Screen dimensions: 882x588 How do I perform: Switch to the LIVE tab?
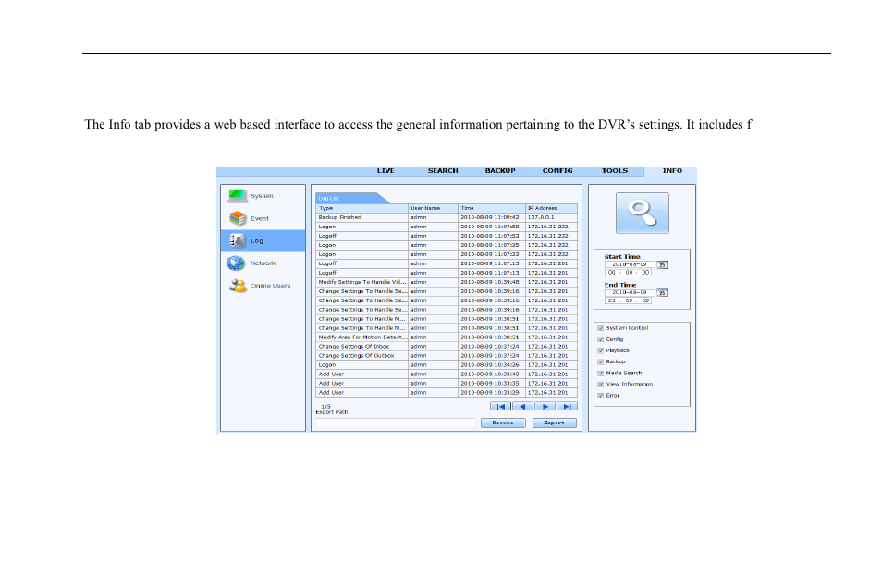pyautogui.click(x=386, y=170)
